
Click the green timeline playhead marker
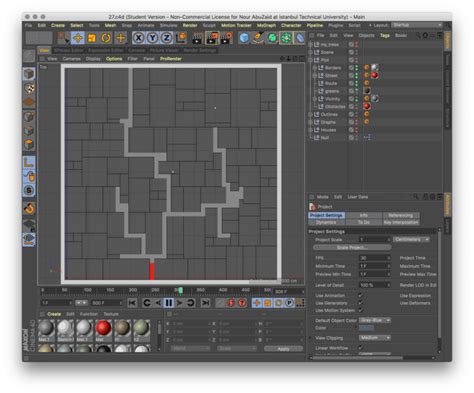[180, 290]
